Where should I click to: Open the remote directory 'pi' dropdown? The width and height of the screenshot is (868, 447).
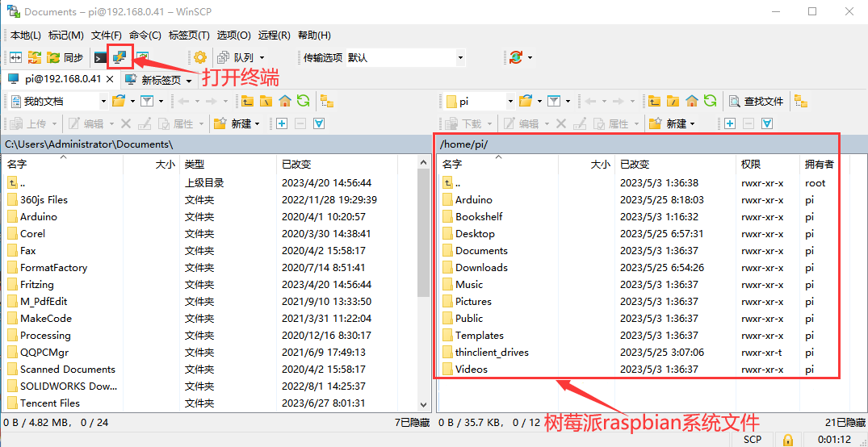pyautogui.click(x=510, y=101)
